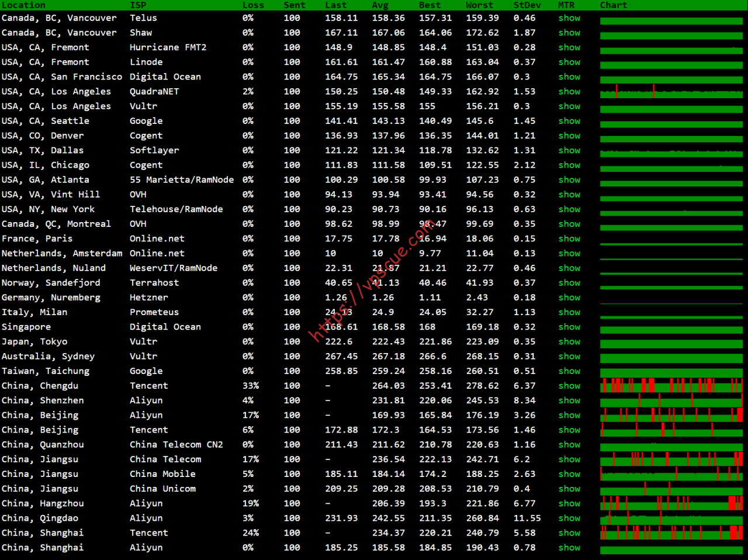Open show link for Qingdao Aliyun
This screenshot has height=560, width=748.
coord(569,518)
